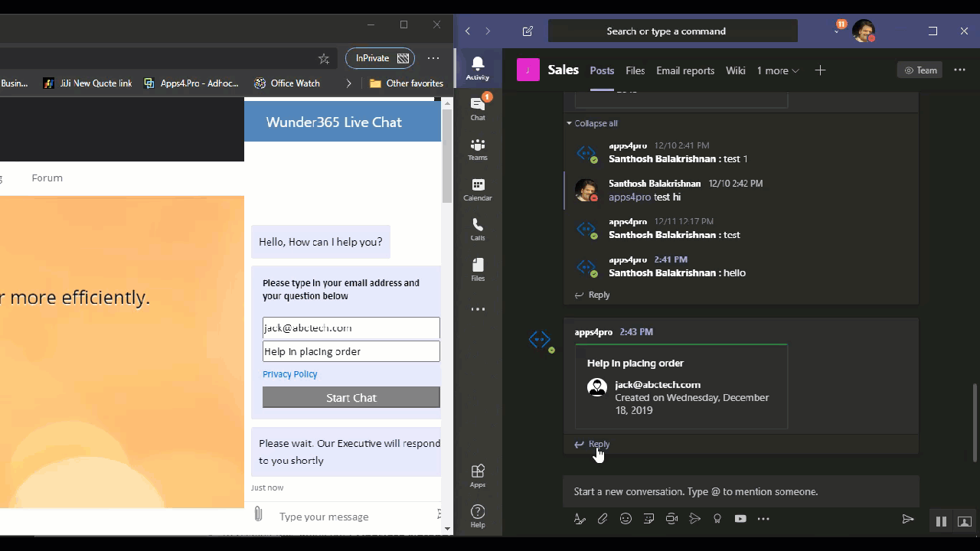Click the emoji icon in compose toolbar

626,519
